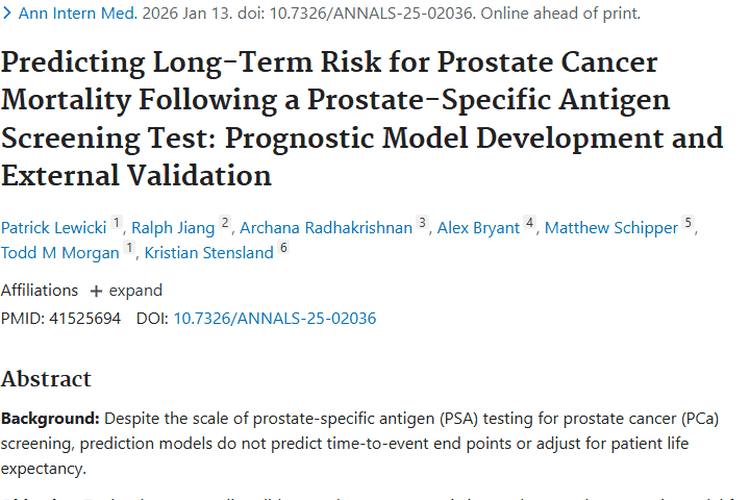Show affiliation 6 next to Kristian Stensland
750x500 pixels.
click(x=284, y=249)
